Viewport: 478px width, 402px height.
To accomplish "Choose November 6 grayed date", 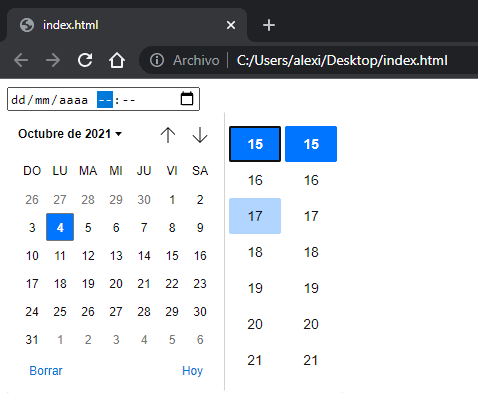I will tap(200, 340).
